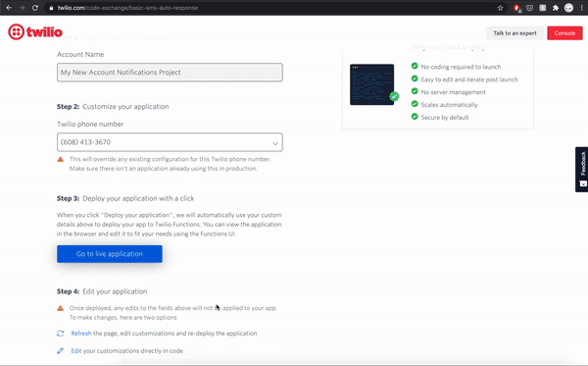Click the warning triangle under phone number
The image size is (588, 366).
[60, 159]
